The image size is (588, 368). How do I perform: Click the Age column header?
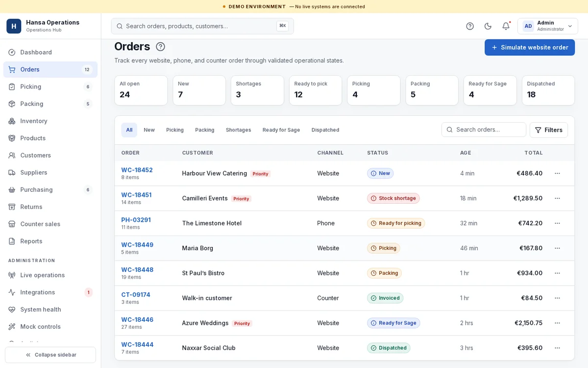pos(465,153)
